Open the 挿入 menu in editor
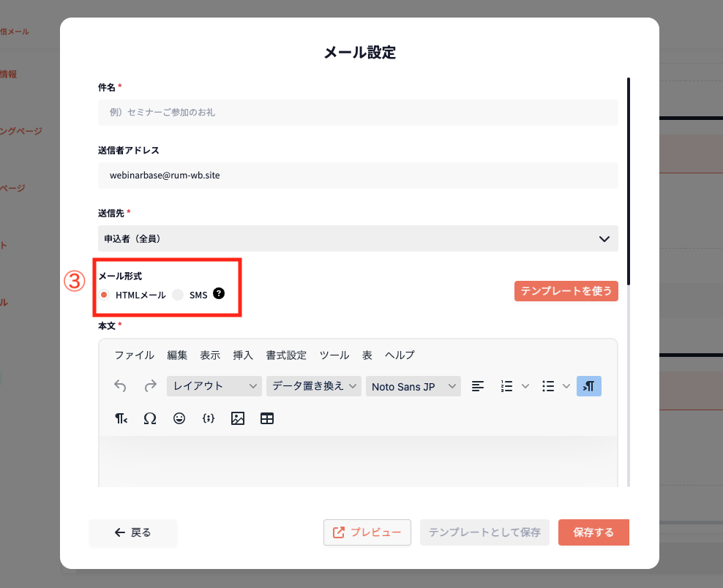723x588 pixels. (x=243, y=355)
